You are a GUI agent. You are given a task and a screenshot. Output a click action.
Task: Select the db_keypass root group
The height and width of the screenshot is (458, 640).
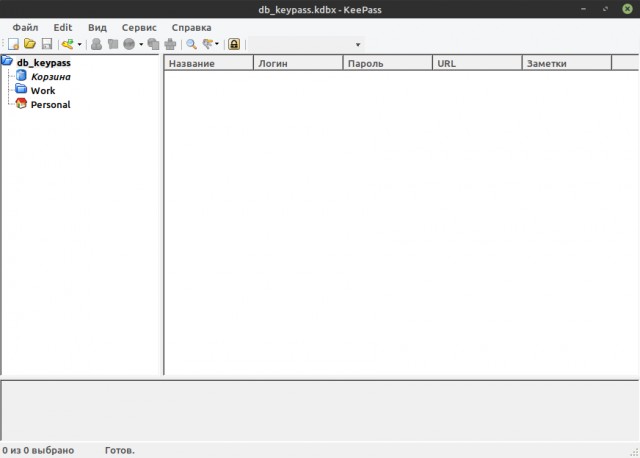coord(44,62)
